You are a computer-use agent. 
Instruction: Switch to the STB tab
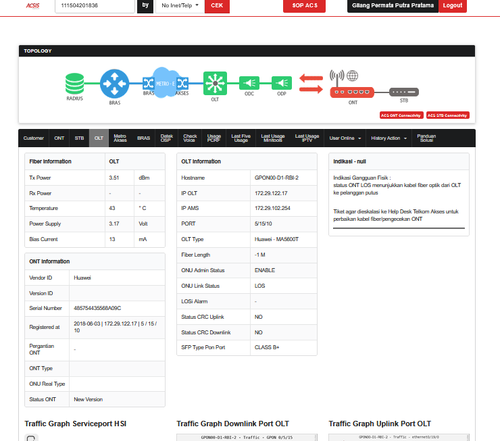79,138
